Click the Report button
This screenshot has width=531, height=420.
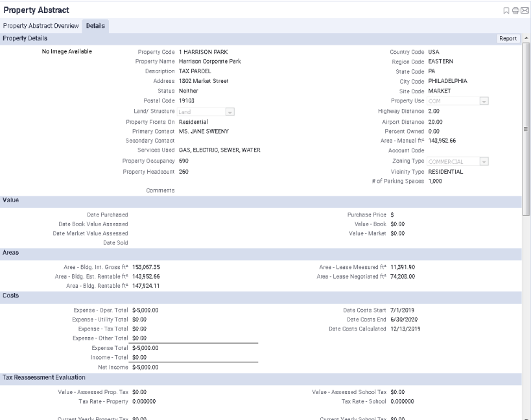pos(508,38)
